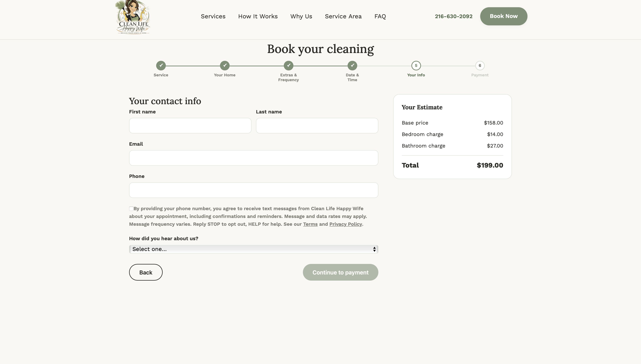Continue to payment button
This screenshot has height=364, width=641.
[341, 272]
